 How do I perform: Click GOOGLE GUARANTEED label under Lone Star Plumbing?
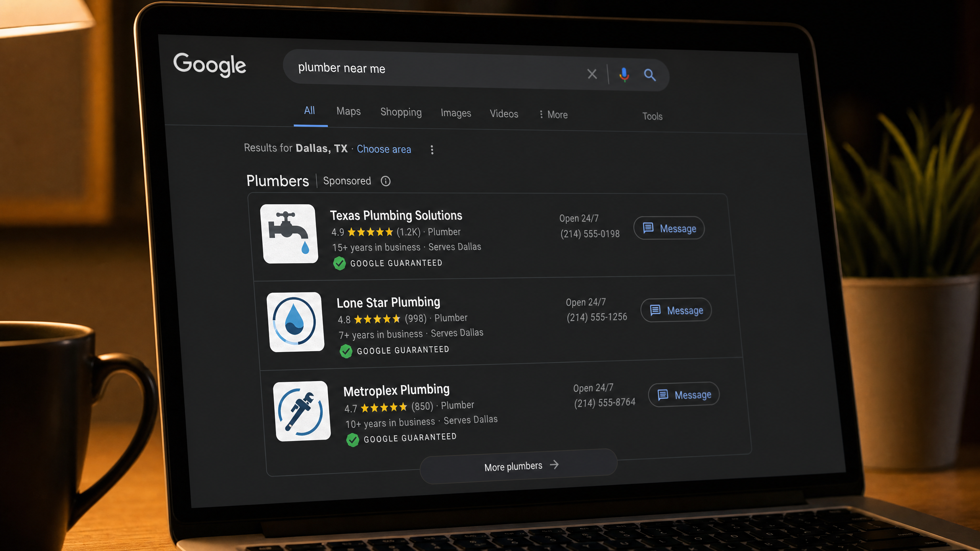(403, 350)
